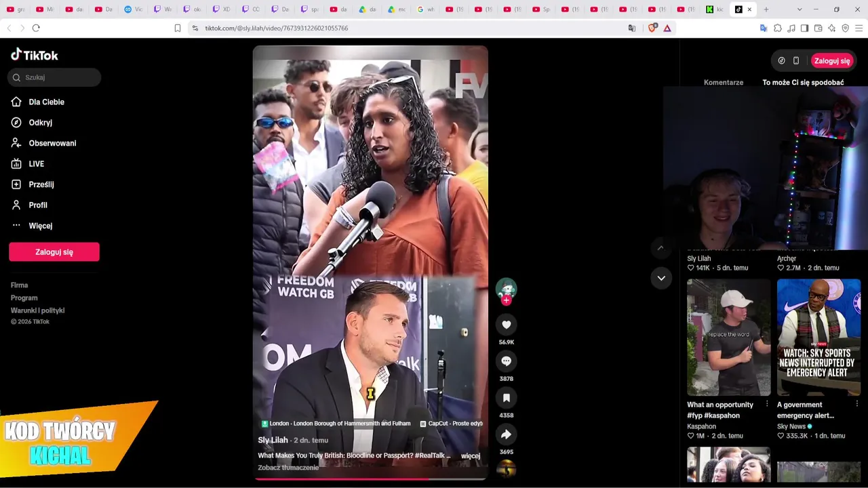Image resolution: width=868 pixels, height=488 pixels.
Task: Go to the next video arrow
Action: coord(661,278)
